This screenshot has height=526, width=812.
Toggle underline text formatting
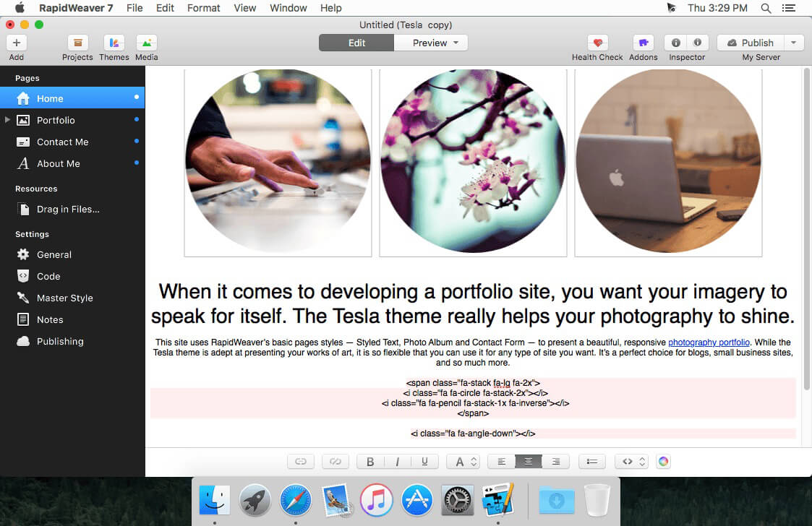click(x=424, y=462)
